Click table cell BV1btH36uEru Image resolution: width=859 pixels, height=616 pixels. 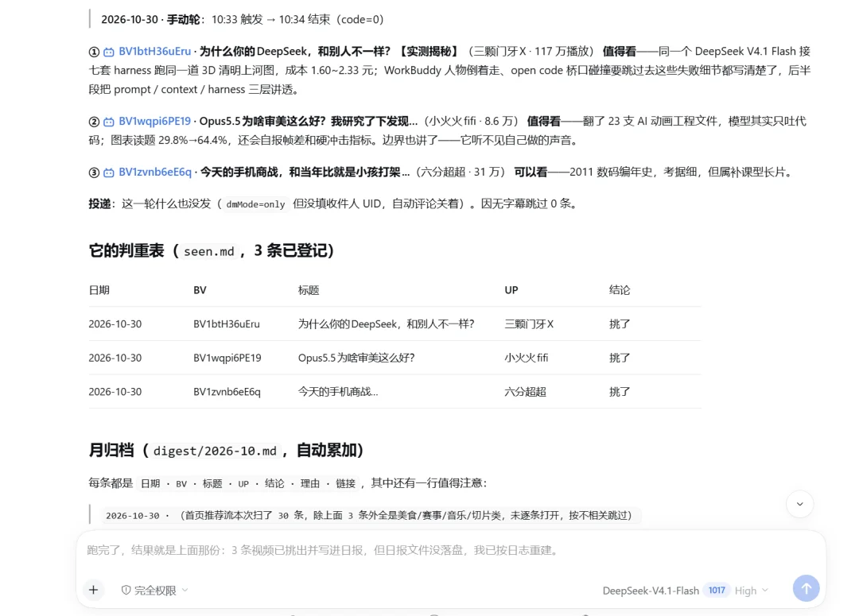tap(226, 324)
